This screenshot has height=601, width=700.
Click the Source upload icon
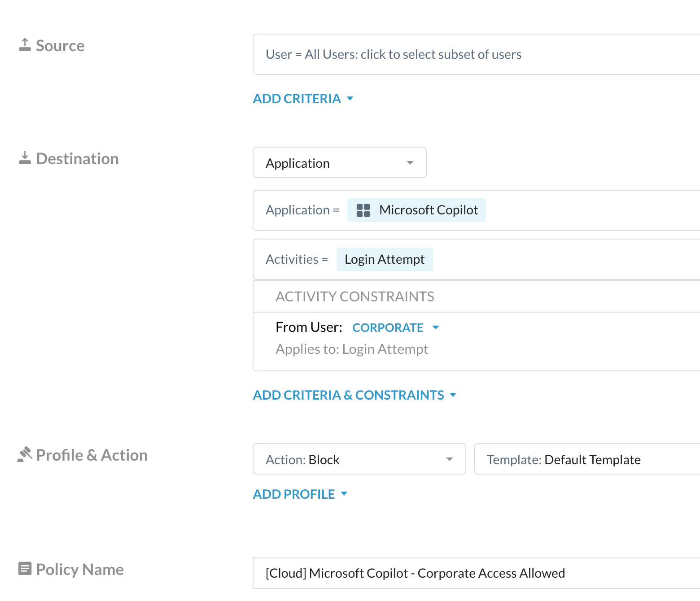coord(25,45)
